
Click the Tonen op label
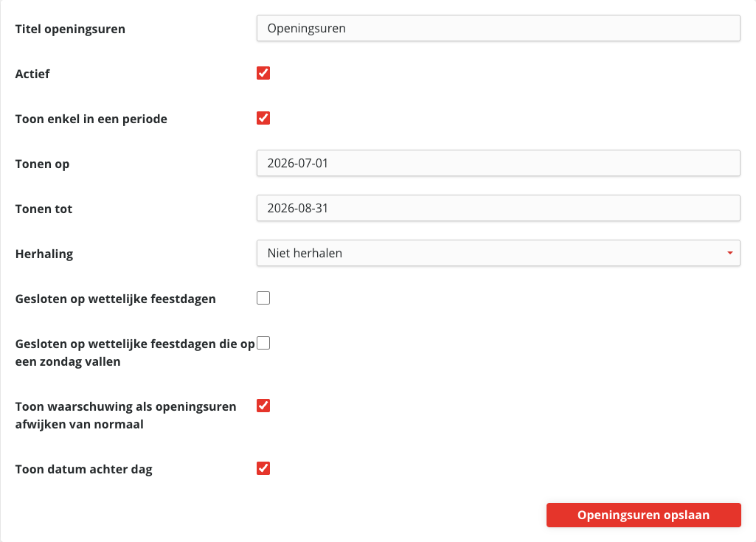click(43, 164)
